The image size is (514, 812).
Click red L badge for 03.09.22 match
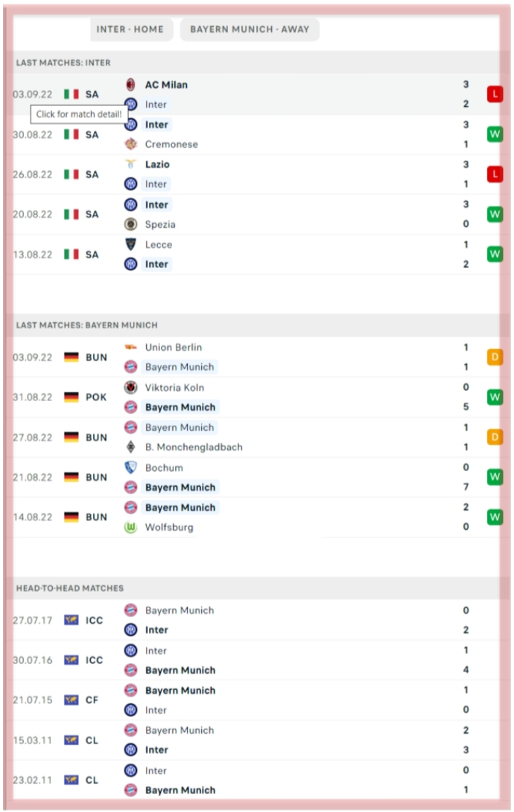[x=495, y=95]
